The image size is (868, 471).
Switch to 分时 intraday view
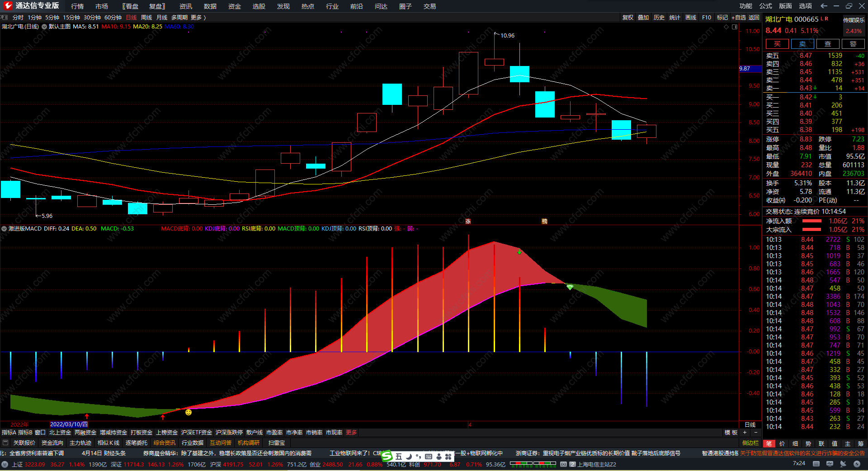coord(18,17)
